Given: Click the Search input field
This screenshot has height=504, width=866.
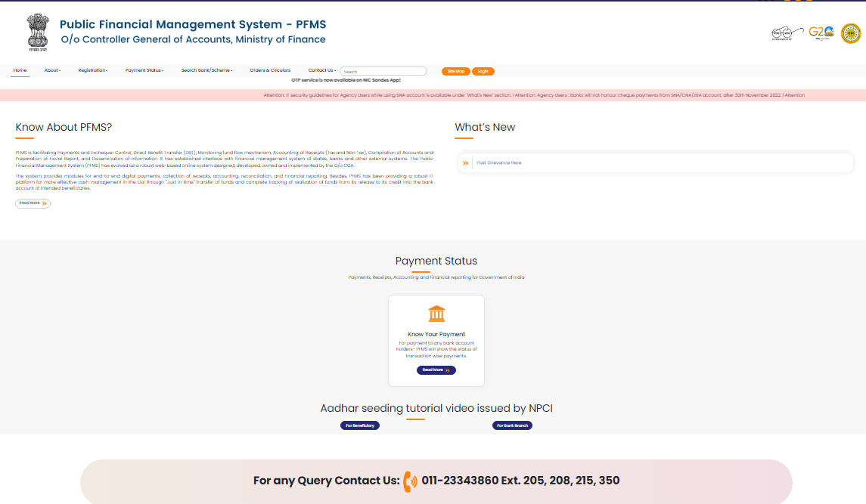Looking at the screenshot, I should pos(383,71).
